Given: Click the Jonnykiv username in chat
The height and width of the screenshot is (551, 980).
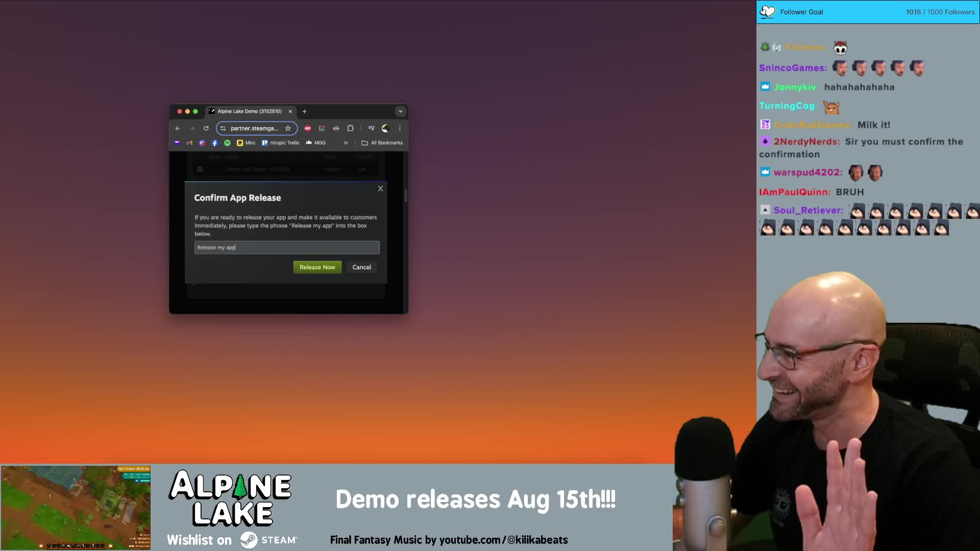Looking at the screenshot, I should point(796,87).
